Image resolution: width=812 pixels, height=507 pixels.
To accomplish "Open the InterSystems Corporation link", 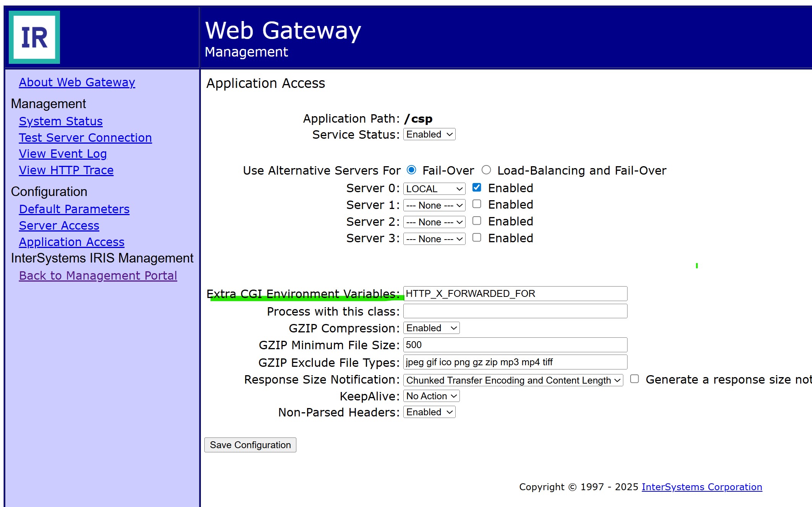I will pos(702,487).
